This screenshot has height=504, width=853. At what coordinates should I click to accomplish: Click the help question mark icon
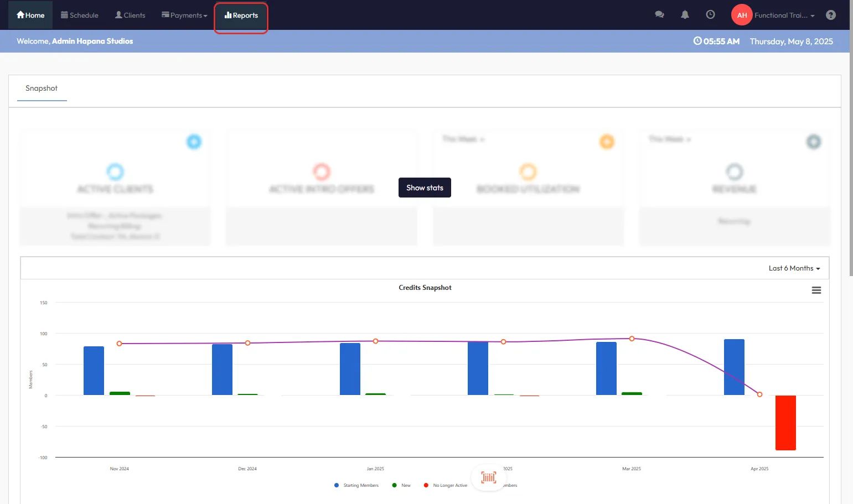[830, 15]
